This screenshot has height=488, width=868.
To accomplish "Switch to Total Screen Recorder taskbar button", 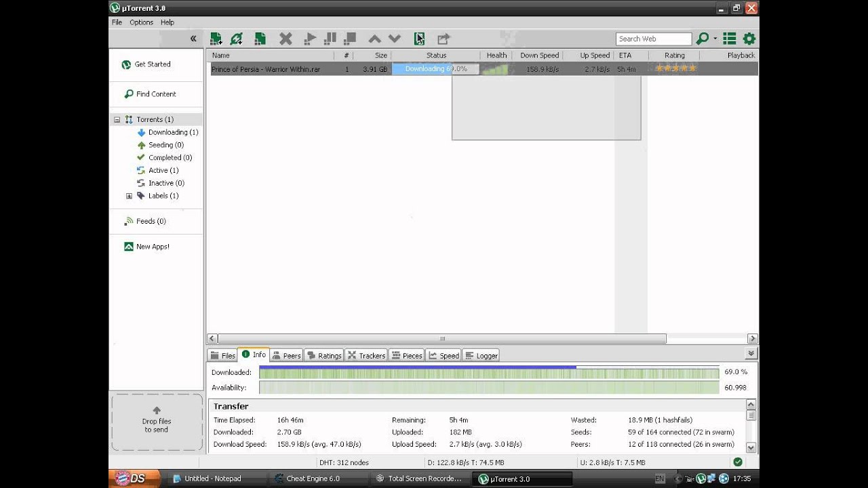I will 419,479.
